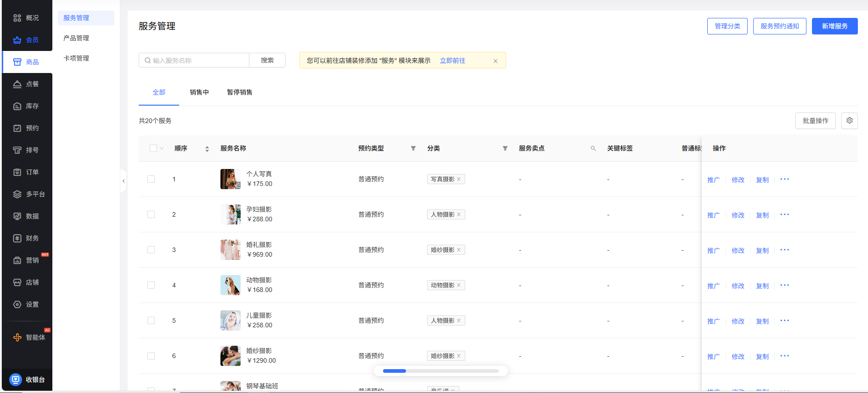This screenshot has width=868, height=393.
Task: Sort the table by 顺序 column
Action: tap(207, 149)
